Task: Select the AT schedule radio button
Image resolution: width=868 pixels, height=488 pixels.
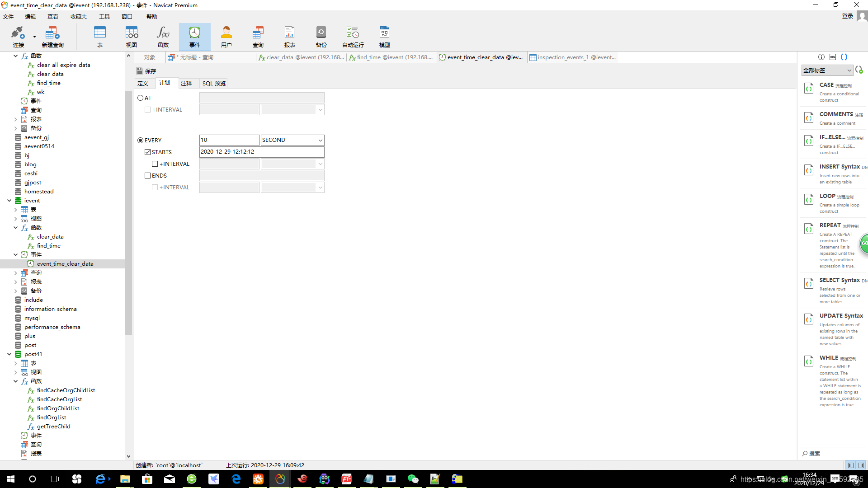Action: click(141, 98)
